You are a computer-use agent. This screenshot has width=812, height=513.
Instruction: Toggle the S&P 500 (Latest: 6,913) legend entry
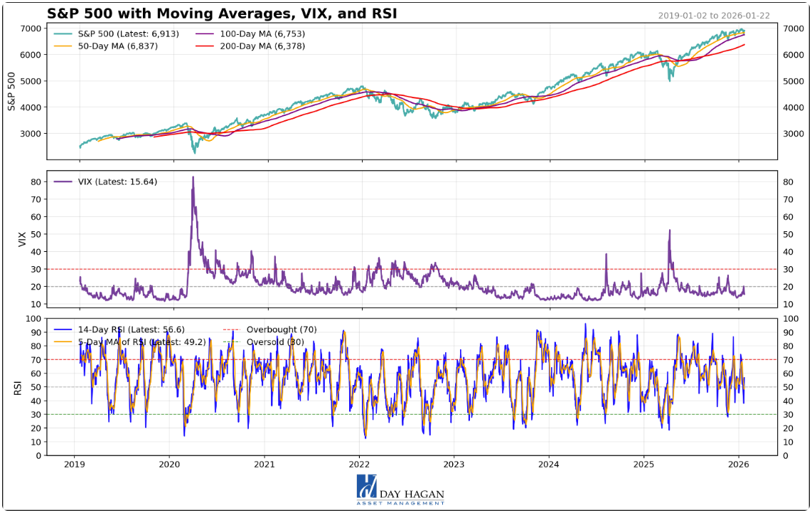click(128, 34)
